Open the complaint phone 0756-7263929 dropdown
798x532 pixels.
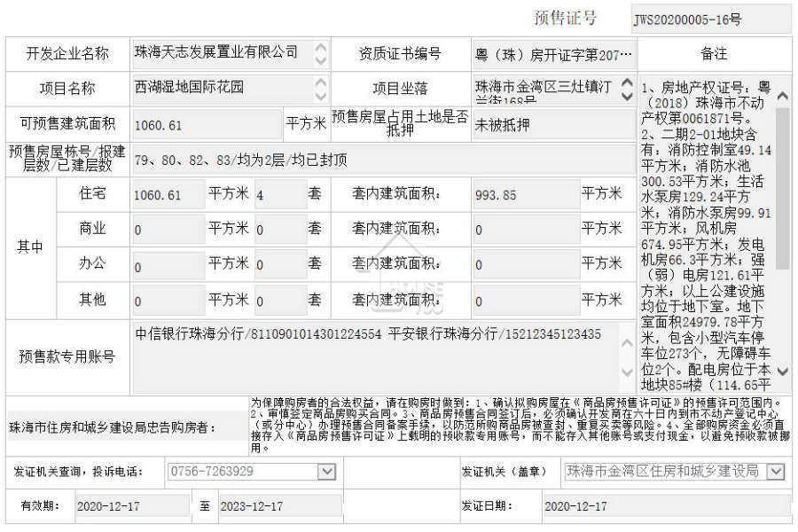click(x=326, y=472)
